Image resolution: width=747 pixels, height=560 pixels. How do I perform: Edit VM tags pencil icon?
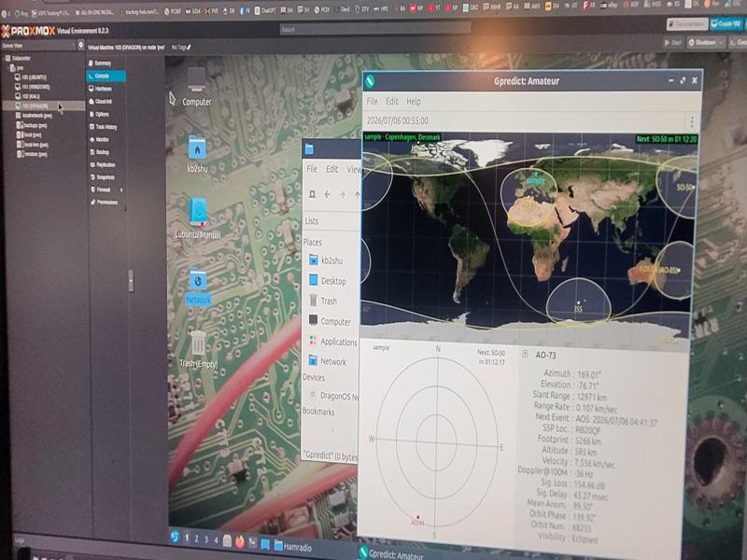(x=190, y=48)
